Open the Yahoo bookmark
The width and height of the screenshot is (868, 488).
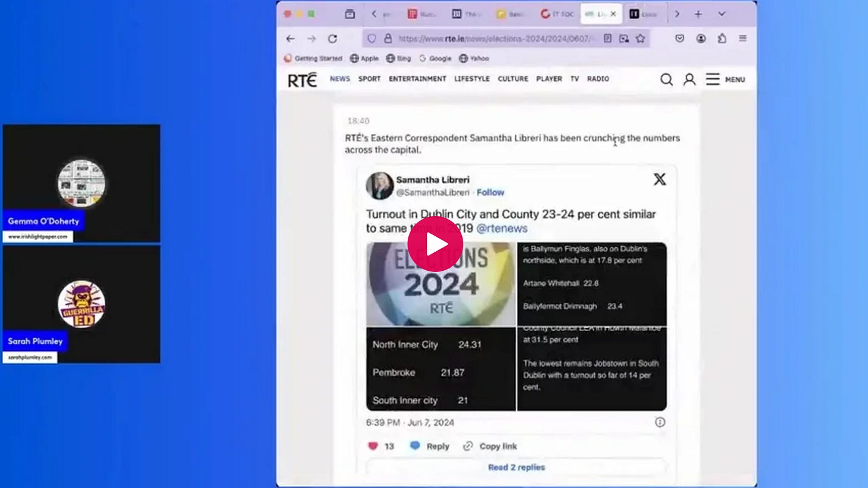[474, 58]
